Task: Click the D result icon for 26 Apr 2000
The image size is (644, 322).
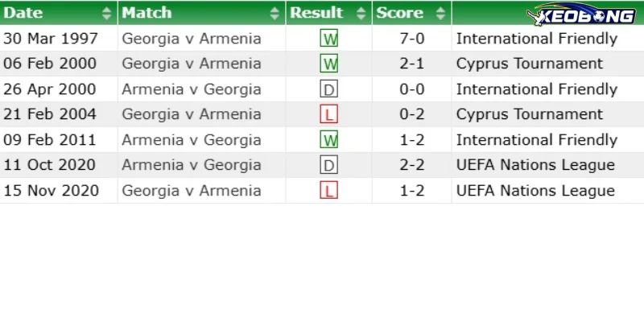Action: 328,89
